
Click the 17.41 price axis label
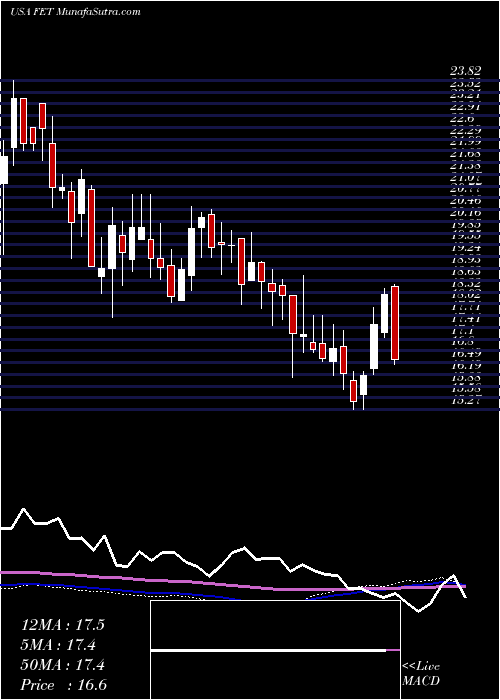pos(466,318)
